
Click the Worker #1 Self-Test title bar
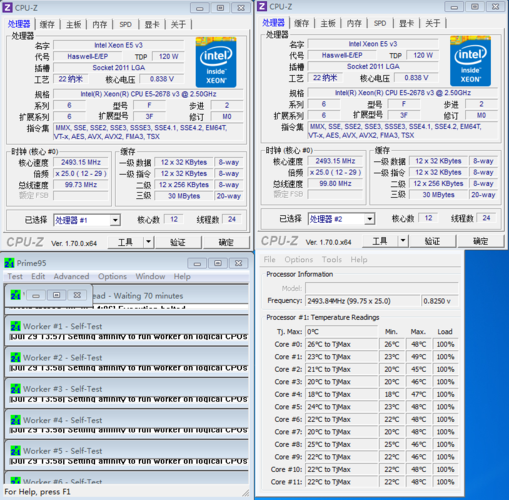tap(127, 326)
